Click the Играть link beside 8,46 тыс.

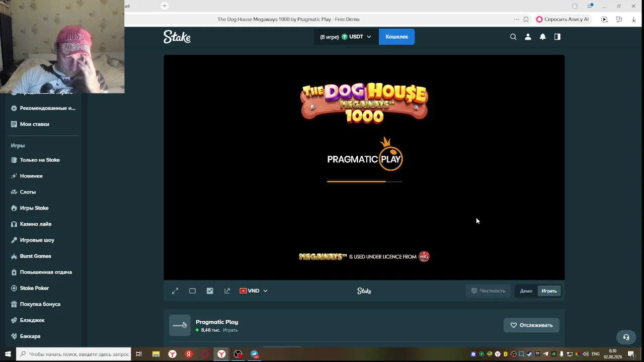[230, 330]
